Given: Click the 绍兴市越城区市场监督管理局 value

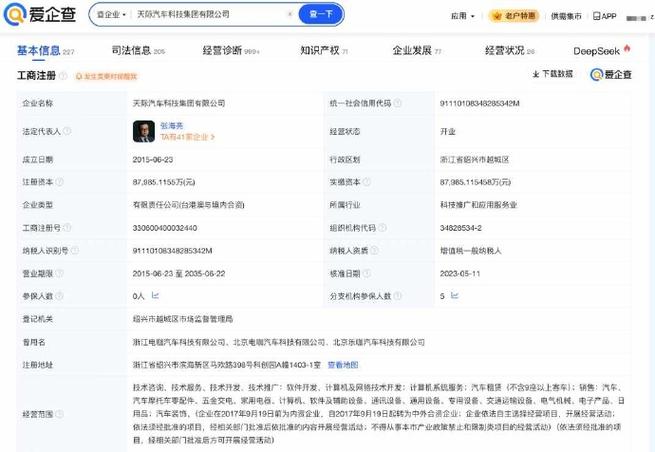Looking at the screenshot, I should (x=183, y=319).
